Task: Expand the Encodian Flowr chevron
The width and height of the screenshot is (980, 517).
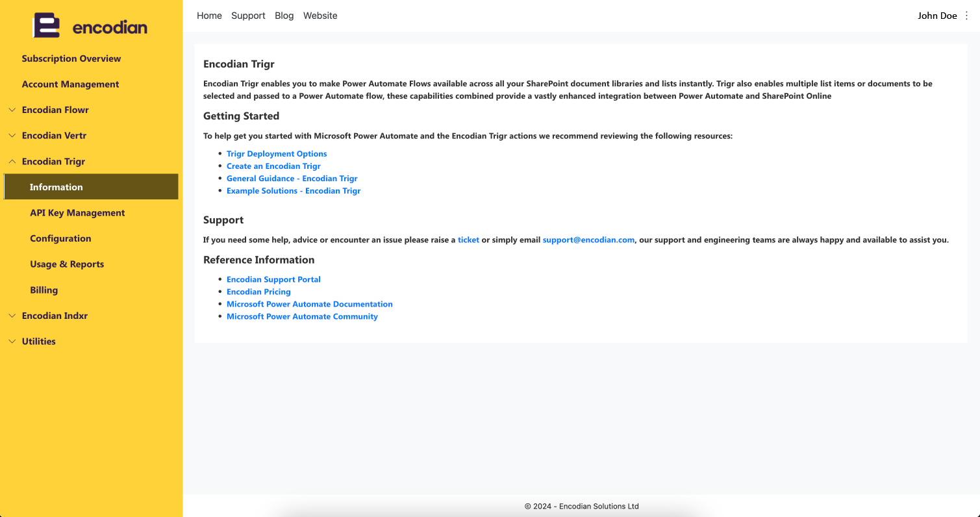Action: 12,110
